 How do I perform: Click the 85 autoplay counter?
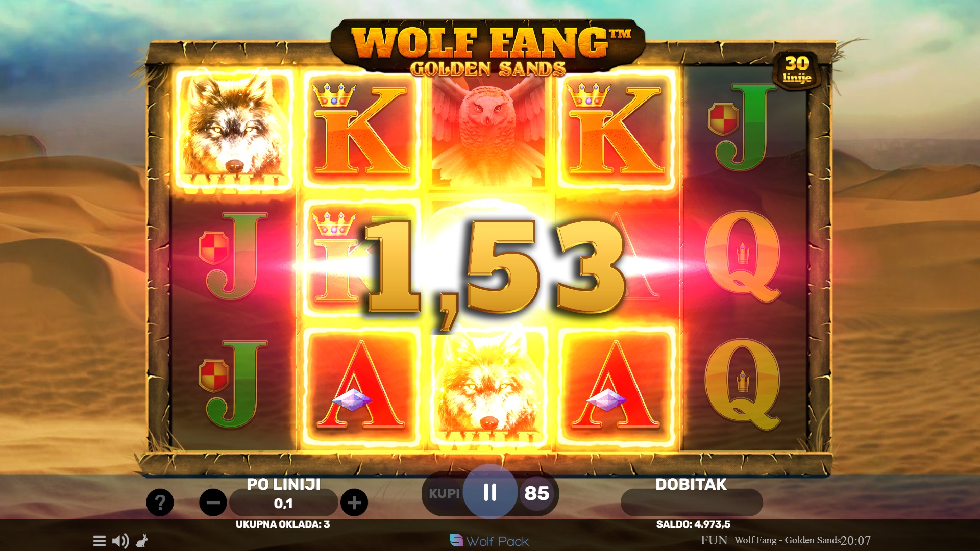coord(536,493)
